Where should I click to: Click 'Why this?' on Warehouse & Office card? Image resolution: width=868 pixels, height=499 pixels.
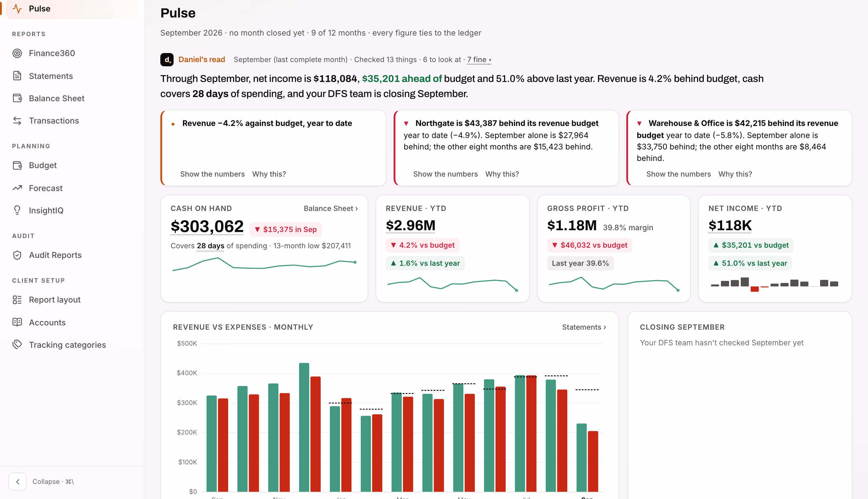point(735,174)
